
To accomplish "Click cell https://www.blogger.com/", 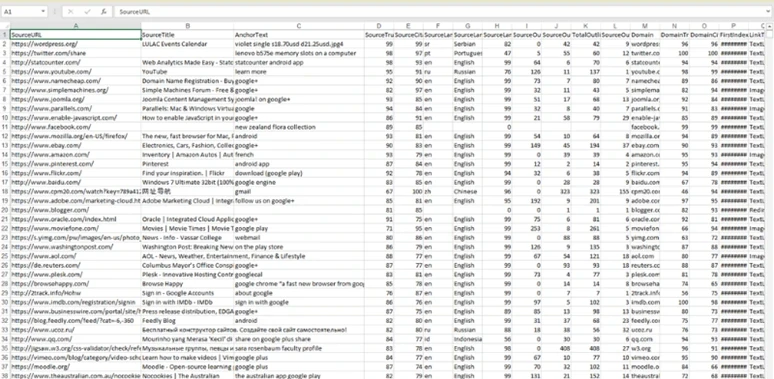I will point(76,210).
